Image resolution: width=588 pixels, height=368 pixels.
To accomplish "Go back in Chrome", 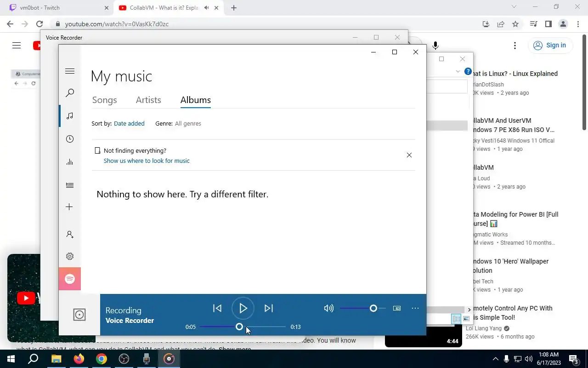I will (10, 24).
